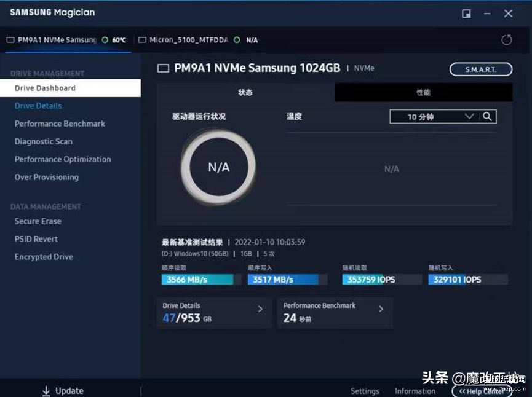Click the benchmark date 2022-01-10 10:03:59
The image size is (532, 397).
click(270, 242)
